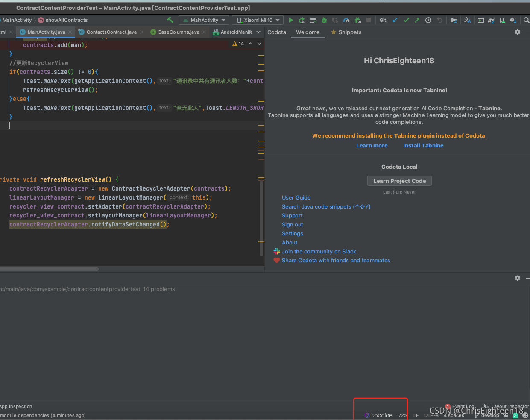The image size is (530, 420).
Task: Open the Xiaomi Mi 10 device selector
Action: 258,20
